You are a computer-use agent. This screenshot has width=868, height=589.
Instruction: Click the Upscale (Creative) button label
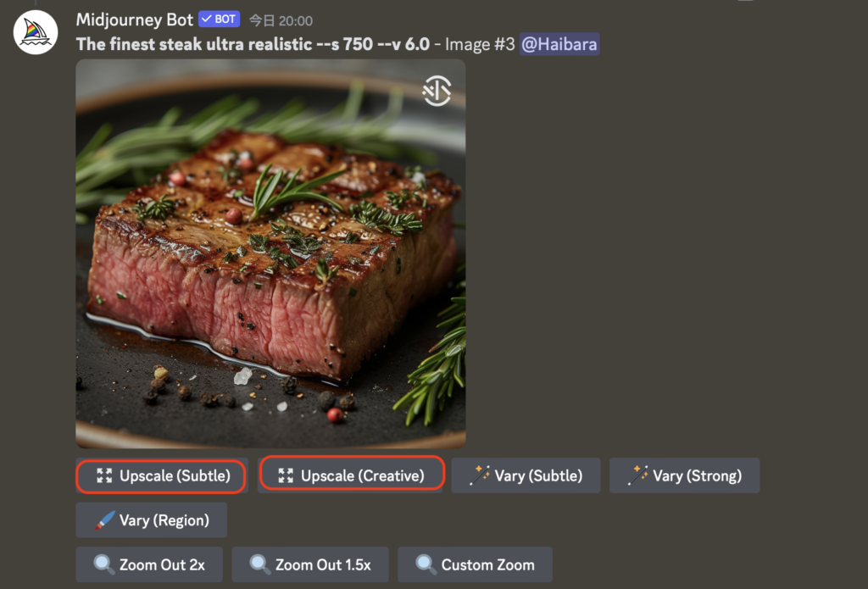(x=363, y=475)
